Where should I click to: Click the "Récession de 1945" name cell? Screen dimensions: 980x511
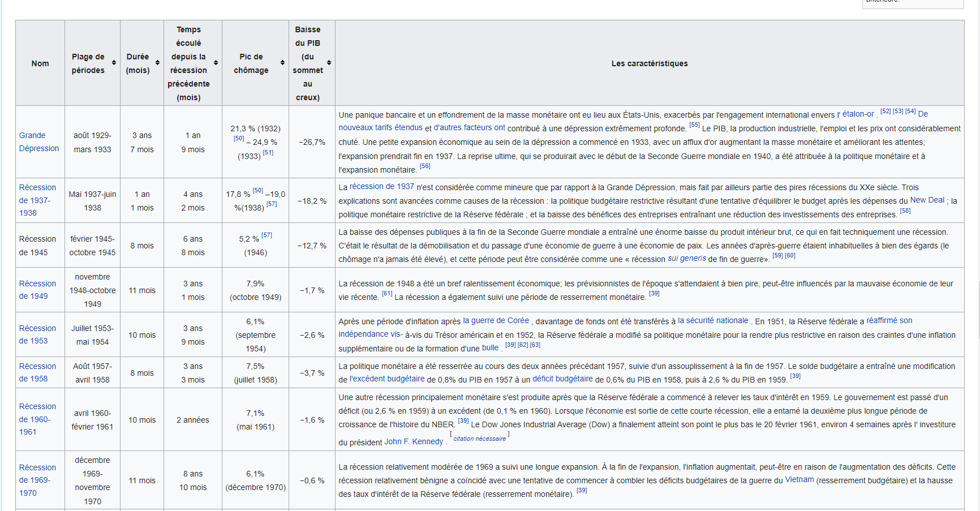pyautogui.click(x=40, y=246)
